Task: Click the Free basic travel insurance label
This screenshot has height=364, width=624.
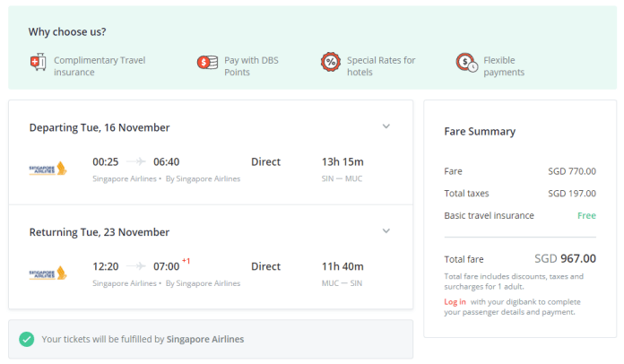Action: click(586, 215)
